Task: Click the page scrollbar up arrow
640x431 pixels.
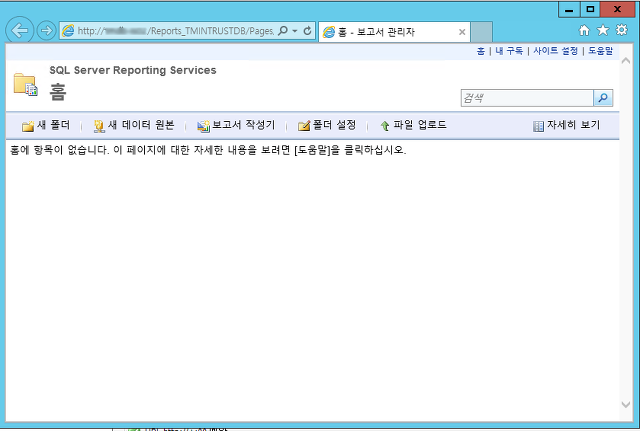Action: point(626,61)
